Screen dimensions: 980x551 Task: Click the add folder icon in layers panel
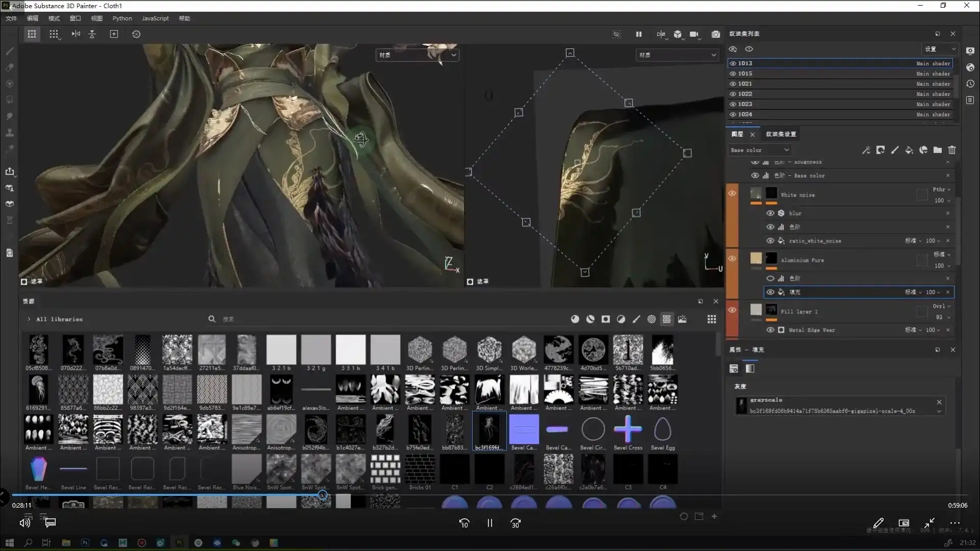(x=938, y=150)
